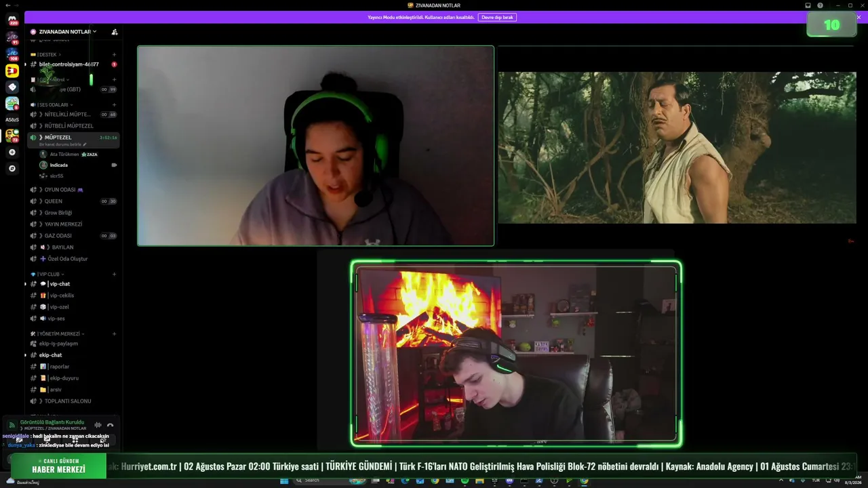This screenshot has height=488, width=868.
Task: Click the Add a Server plus icon
Action: pos(12,152)
